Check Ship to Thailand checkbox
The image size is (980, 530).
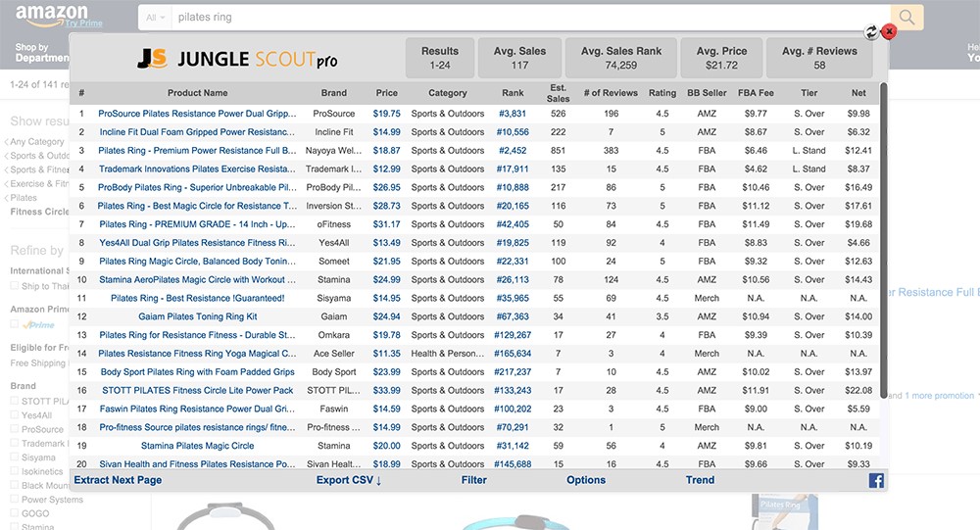coord(15,286)
